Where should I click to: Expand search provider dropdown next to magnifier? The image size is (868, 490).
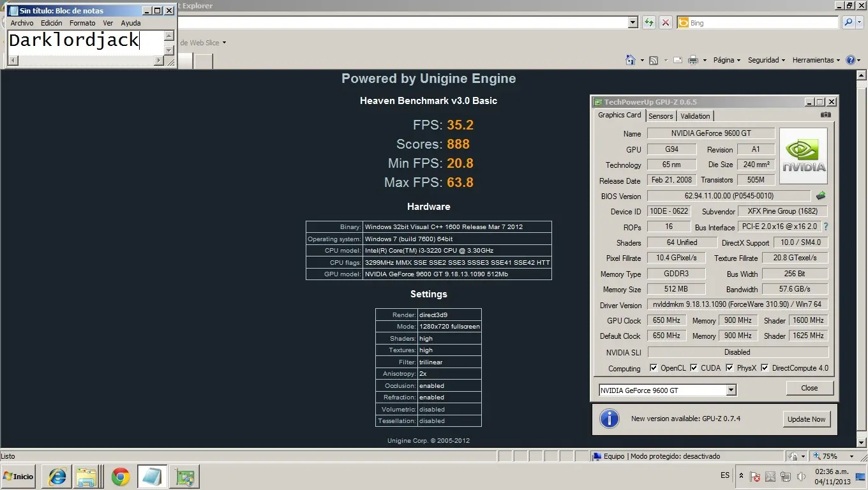coord(860,22)
